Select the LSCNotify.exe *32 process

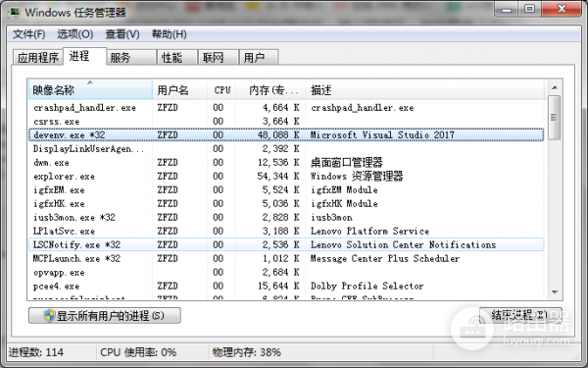pyautogui.click(x=286, y=244)
